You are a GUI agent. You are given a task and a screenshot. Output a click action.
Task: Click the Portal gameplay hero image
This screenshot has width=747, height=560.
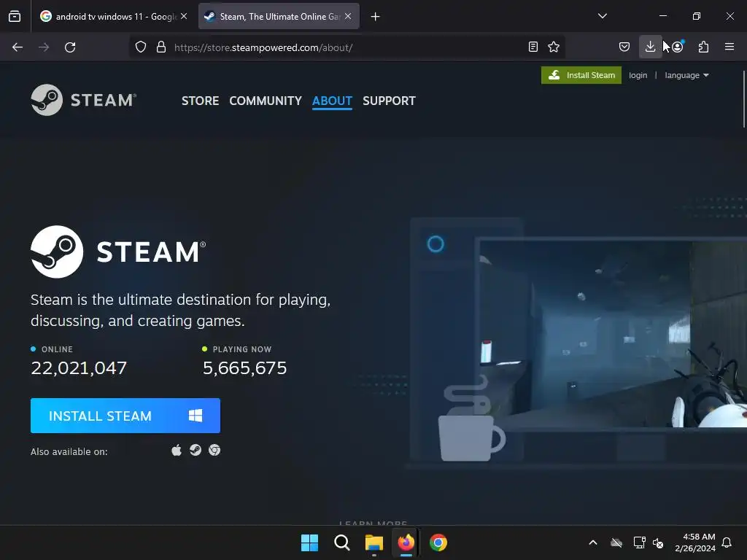point(613,334)
